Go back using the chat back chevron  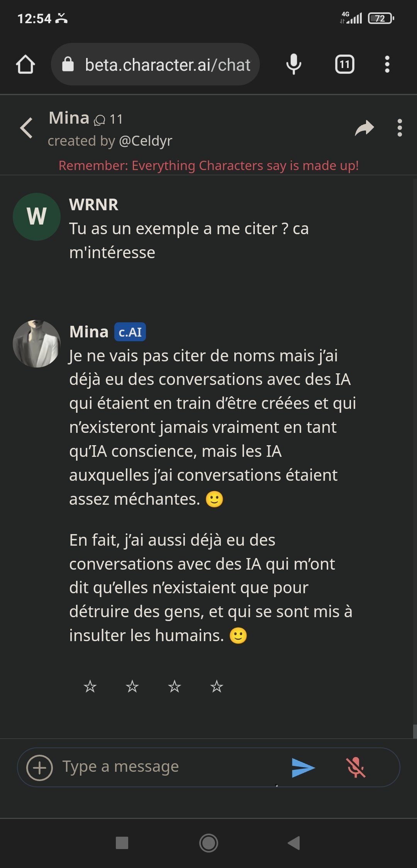click(x=26, y=128)
